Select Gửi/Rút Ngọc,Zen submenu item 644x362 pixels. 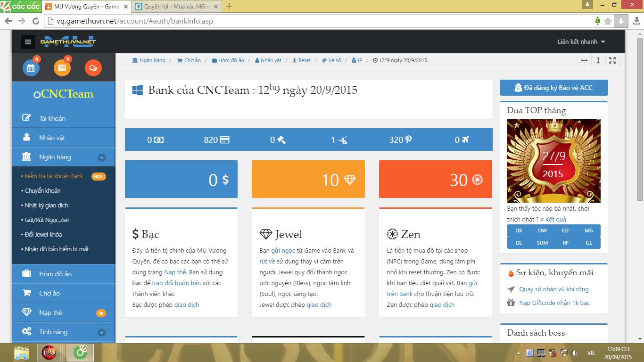(47, 220)
